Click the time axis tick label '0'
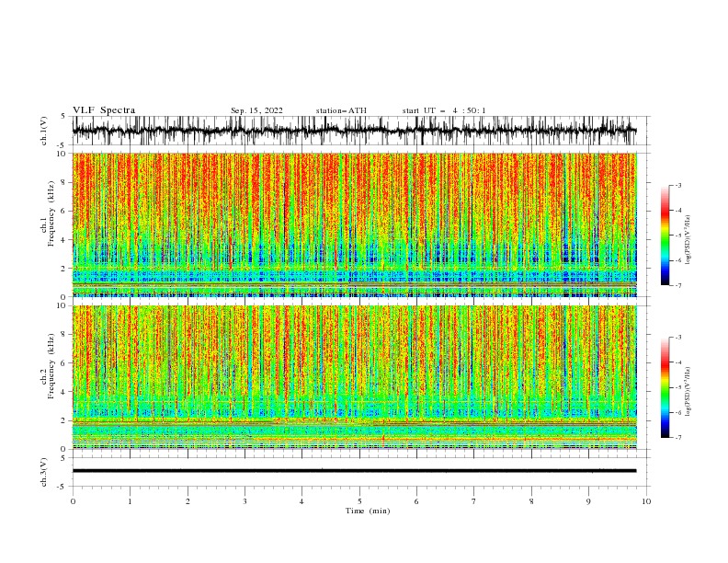This screenshot has width=728, height=563. (x=73, y=501)
